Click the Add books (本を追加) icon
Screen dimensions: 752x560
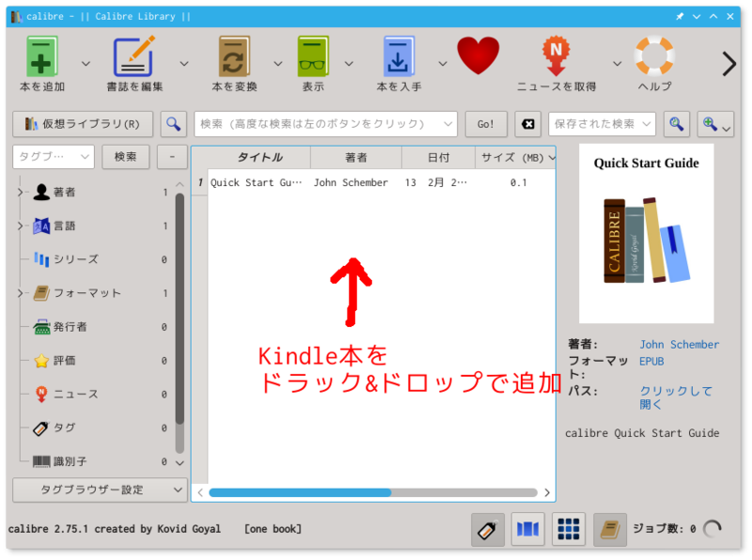tap(41, 56)
